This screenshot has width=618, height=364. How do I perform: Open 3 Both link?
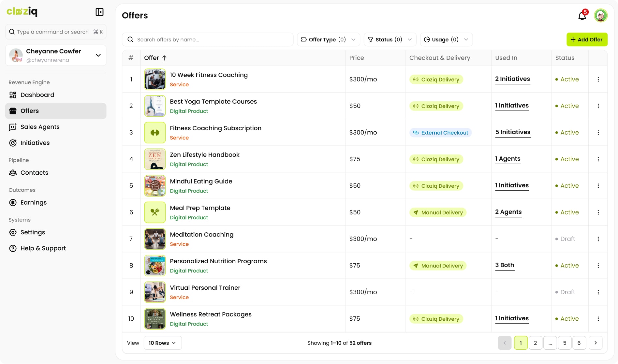[505, 265]
